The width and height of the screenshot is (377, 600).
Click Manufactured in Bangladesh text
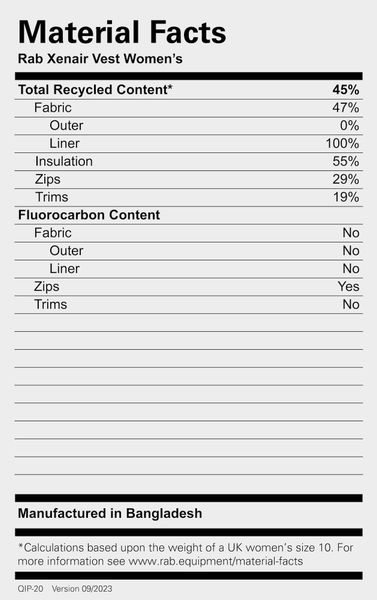pyautogui.click(x=110, y=513)
